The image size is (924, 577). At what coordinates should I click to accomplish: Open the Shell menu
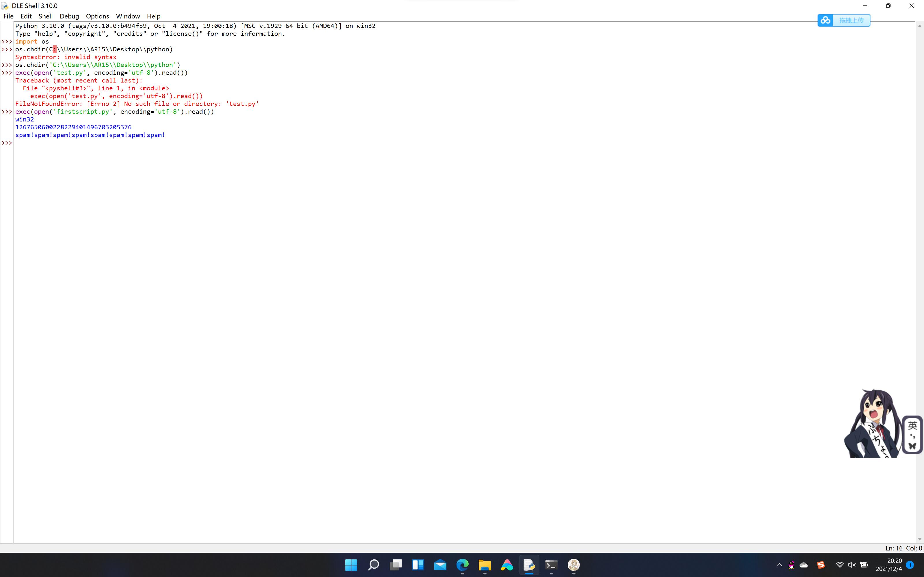[45, 16]
